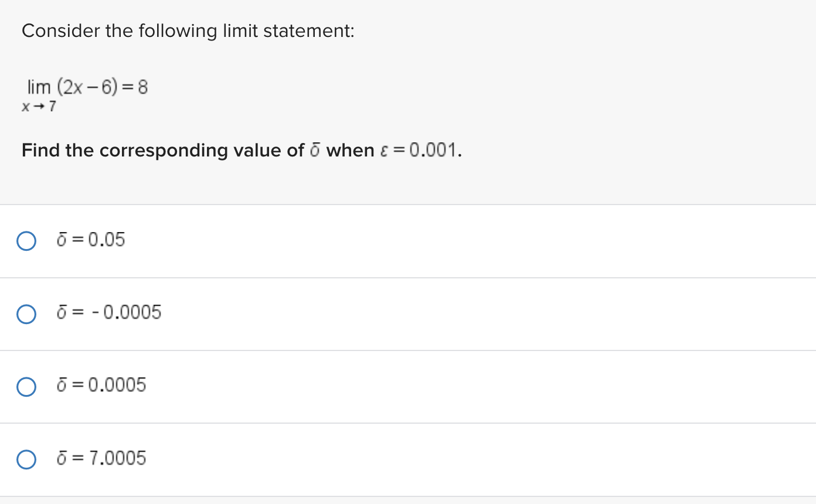Click the question prompt about finding δ

(x=240, y=151)
